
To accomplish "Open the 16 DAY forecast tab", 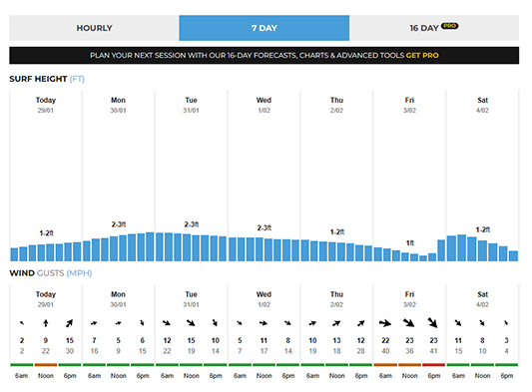I will (434, 28).
